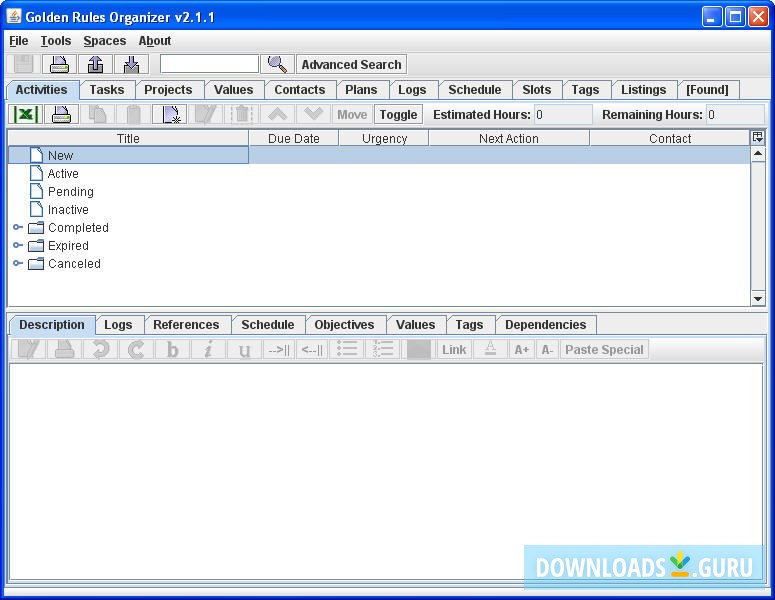The height and width of the screenshot is (600, 775).
Task: Open the Spaces menu
Action: click(105, 41)
